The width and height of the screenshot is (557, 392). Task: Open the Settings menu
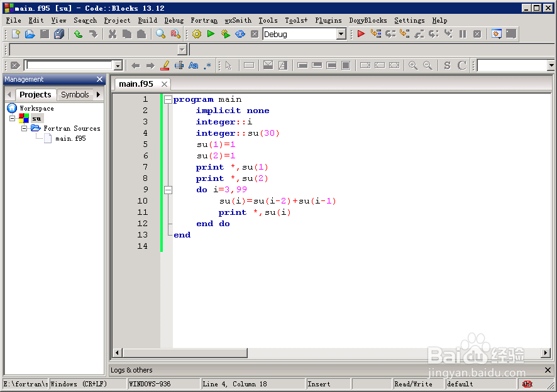coord(409,20)
